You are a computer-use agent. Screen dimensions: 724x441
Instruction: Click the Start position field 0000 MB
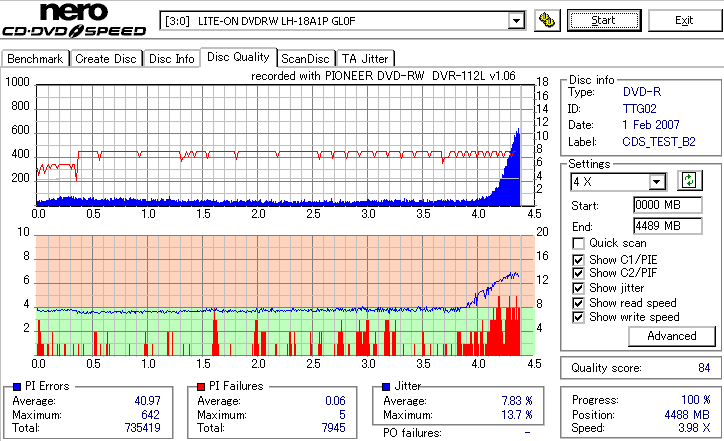click(x=668, y=205)
